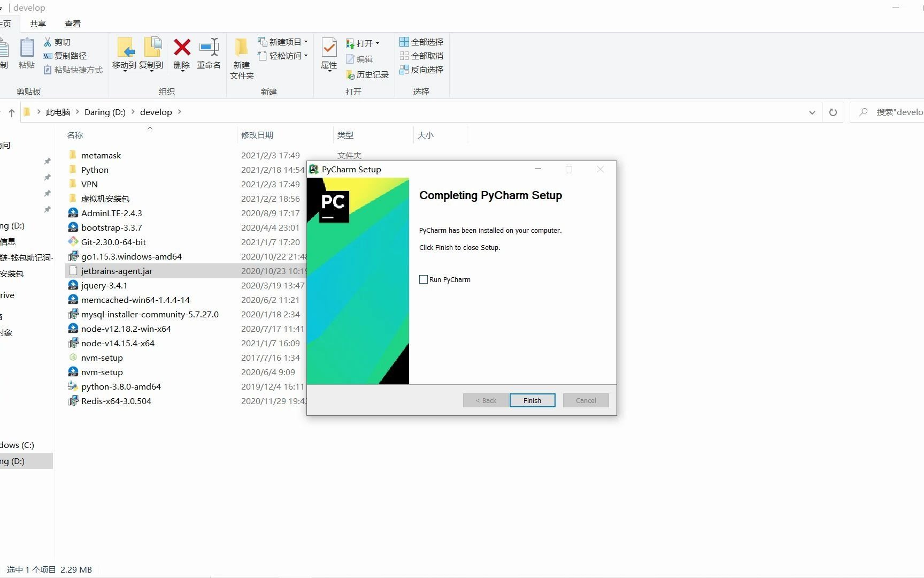Open the Move to (移动到) command
Image resolution: width=924 pixels, height=578 pixels.
point(125,54)
